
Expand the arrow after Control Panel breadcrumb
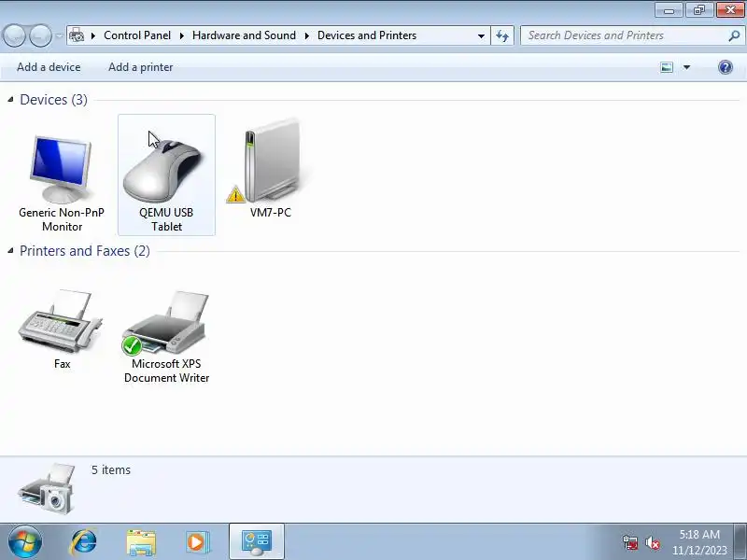click(181, 35)
